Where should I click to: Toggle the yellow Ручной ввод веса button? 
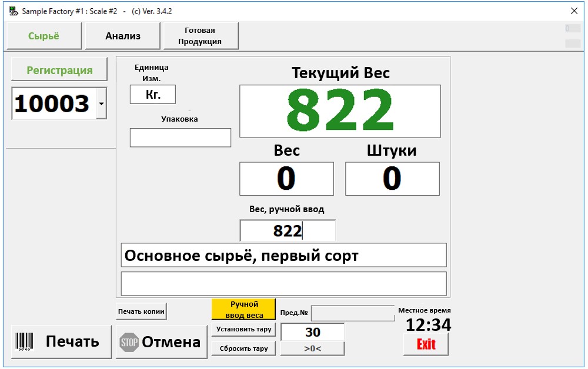pyautogui.click(x=243, y=309)
